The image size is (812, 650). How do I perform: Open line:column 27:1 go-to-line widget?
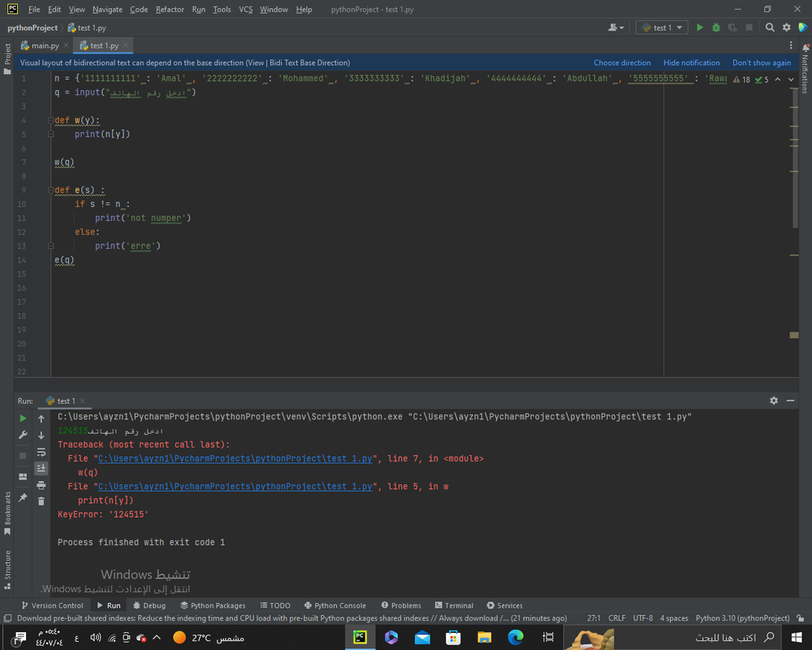click(x=594, y=617)
